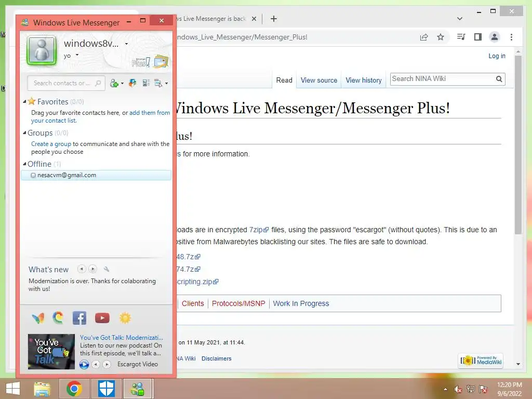
Task: Click the colorful cubes toolbar icon
Action: (132, 83)
